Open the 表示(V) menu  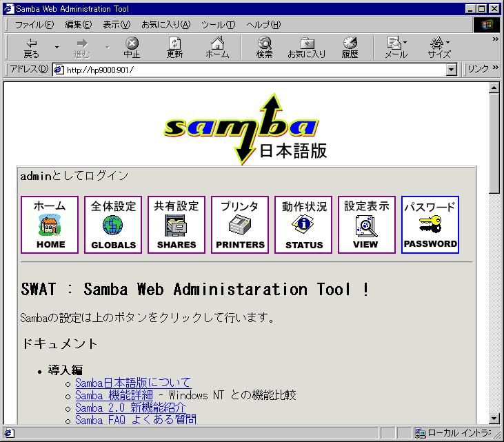pos(117,25)
